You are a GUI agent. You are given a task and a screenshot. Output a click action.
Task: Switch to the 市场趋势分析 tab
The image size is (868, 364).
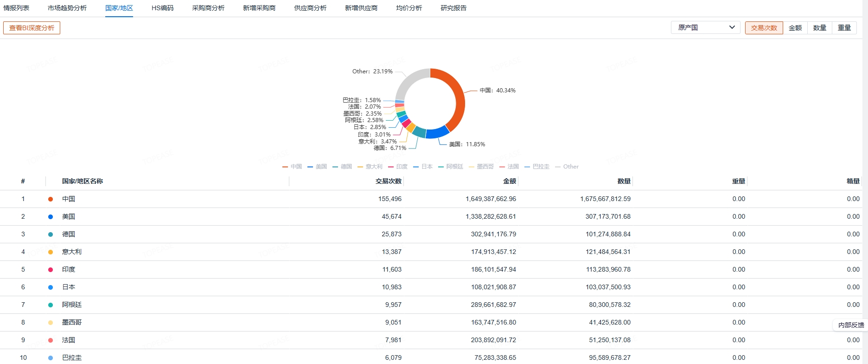click(x=67, y=8)
